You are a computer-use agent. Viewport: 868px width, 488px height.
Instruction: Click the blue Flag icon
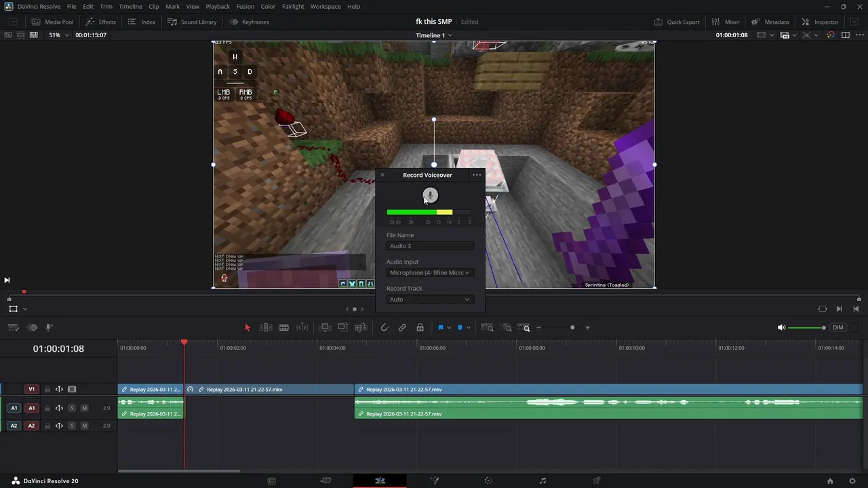pos(441,327)
